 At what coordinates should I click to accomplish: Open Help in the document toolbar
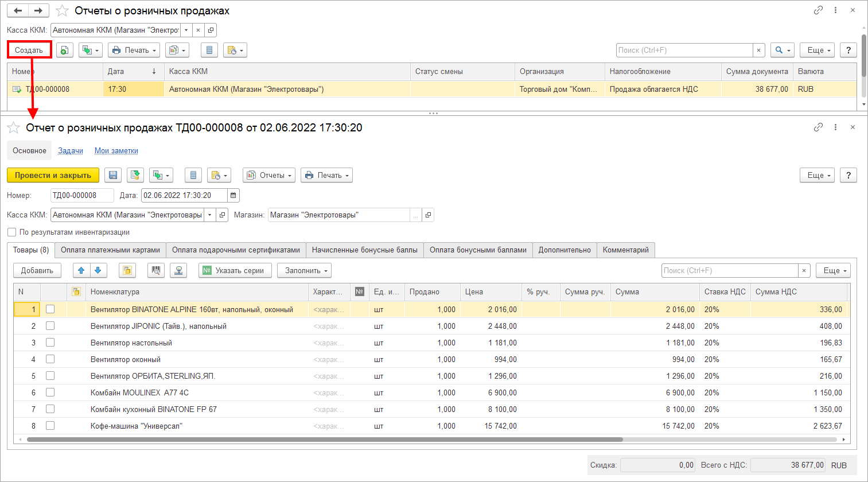pyautogui.click(x=848, y=176)
